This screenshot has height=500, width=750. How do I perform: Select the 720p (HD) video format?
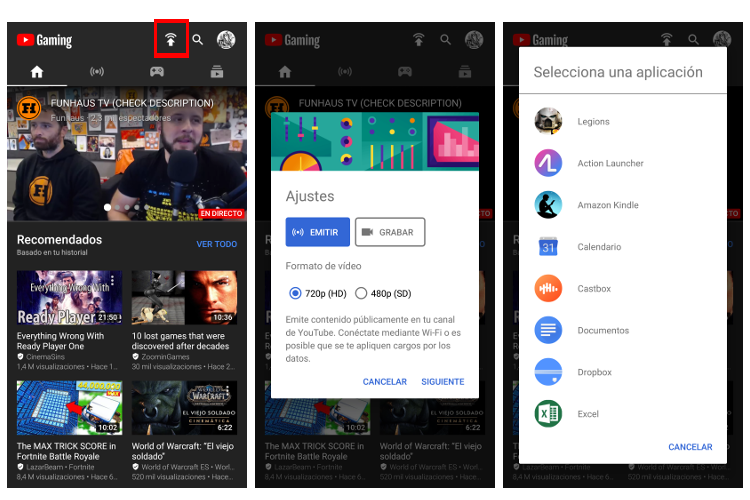tap(295, 293)
